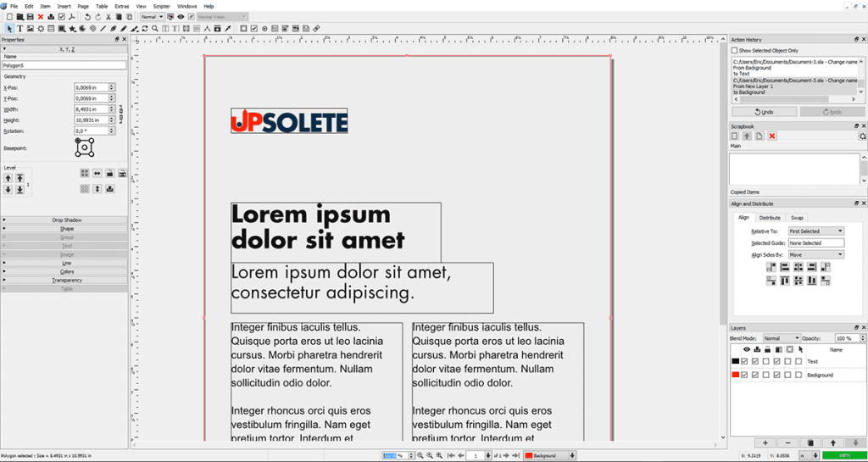Switch to the Distribute tab
Screen dimensions: 868x462
tap(770, 218)
